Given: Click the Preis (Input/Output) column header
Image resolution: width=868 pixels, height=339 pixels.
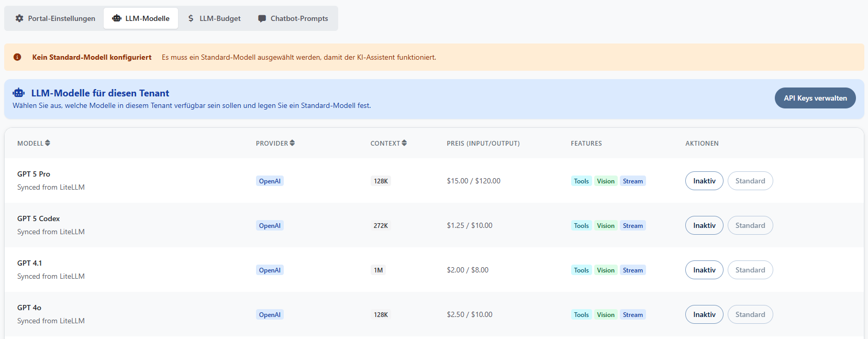Looking at the screenshot, I should (x=483, y=143).
